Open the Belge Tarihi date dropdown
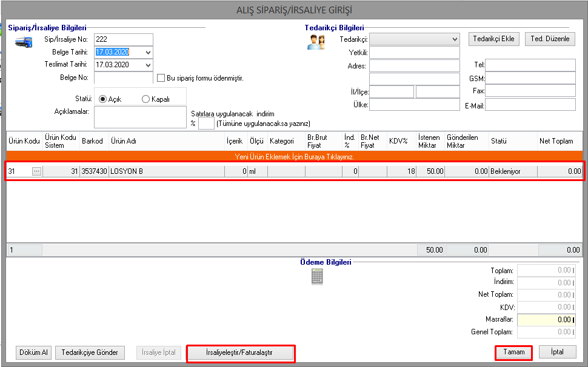The height and width of the screenshot is (367, 588). point(149,52)
